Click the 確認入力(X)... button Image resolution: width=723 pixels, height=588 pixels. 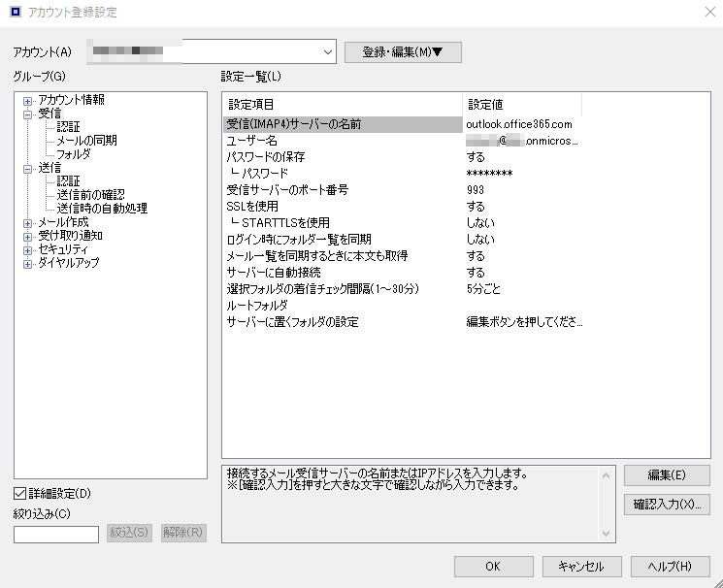coord(667,505)
